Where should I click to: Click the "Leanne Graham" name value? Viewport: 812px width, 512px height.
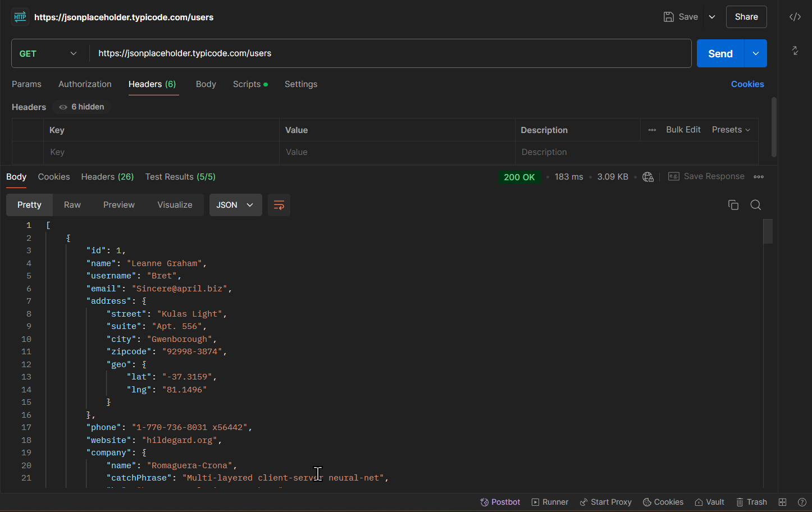[x=165, y=263]
